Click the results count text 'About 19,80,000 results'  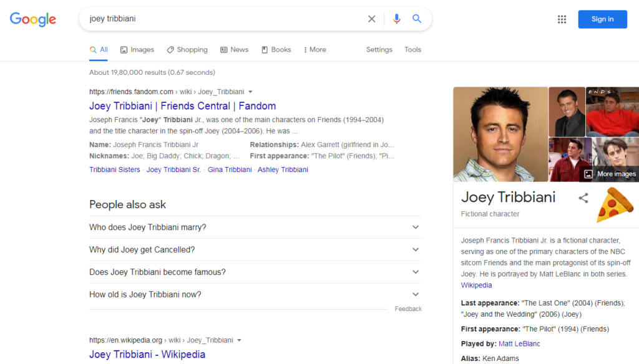click(x=127, y=72)
